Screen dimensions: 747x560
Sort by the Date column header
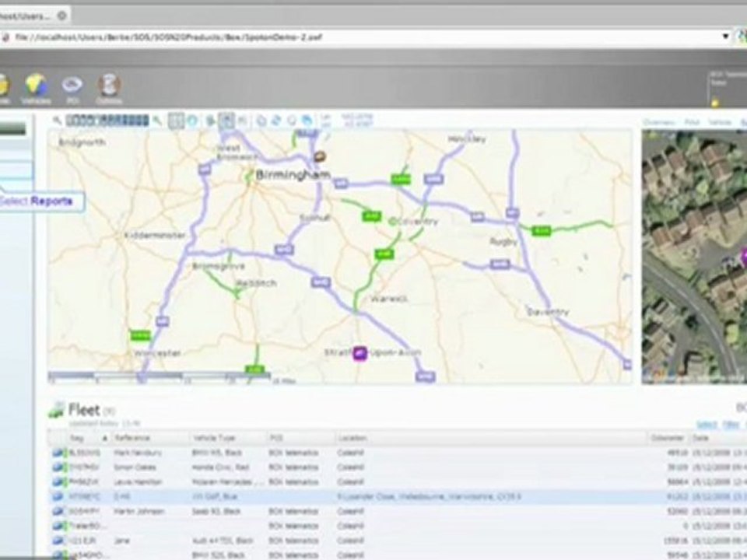[718, 438]
